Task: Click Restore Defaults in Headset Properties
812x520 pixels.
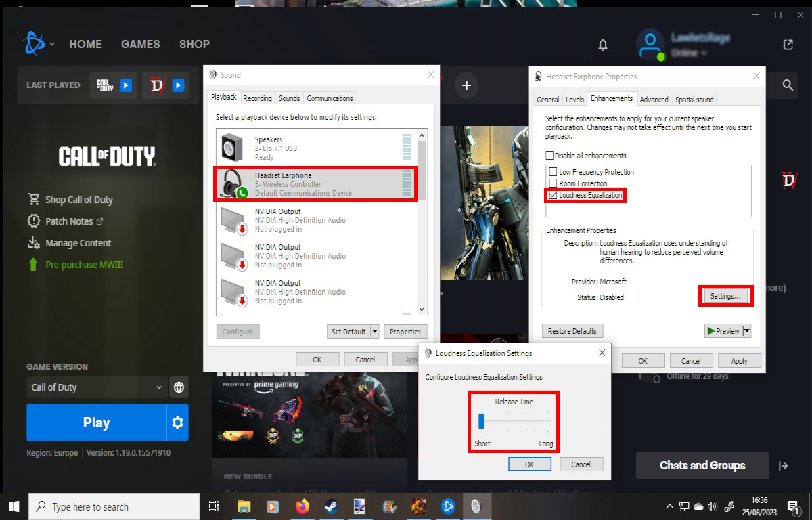Action: coord(572,330)
